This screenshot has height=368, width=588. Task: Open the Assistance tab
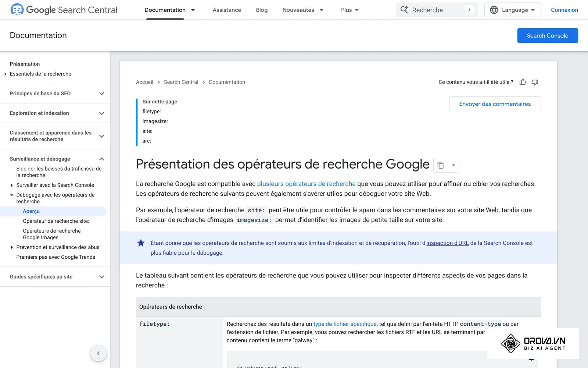tap(227, 10)
